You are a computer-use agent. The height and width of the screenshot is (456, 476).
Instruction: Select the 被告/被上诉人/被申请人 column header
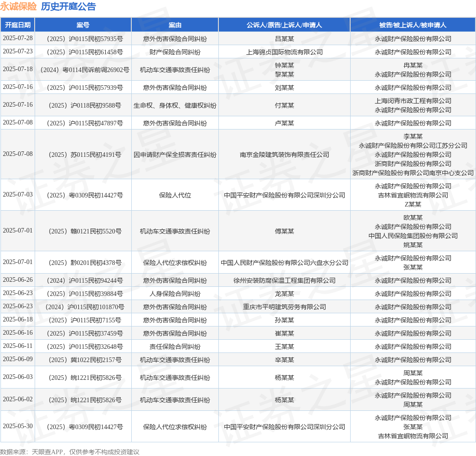point(413,25)
